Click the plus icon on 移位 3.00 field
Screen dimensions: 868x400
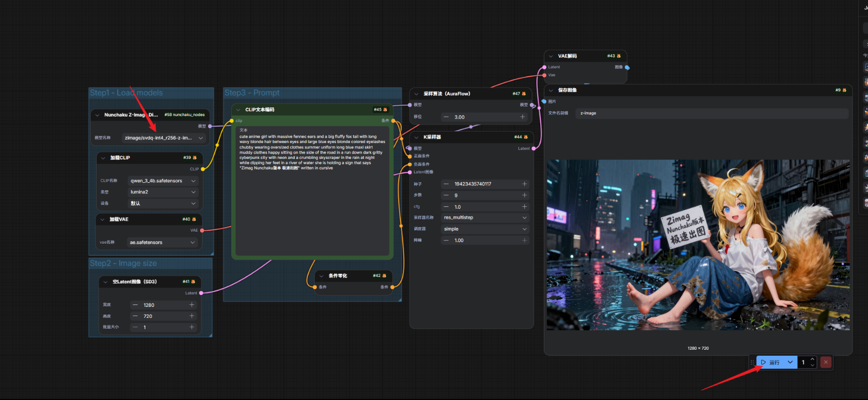[x=522, y=117]
